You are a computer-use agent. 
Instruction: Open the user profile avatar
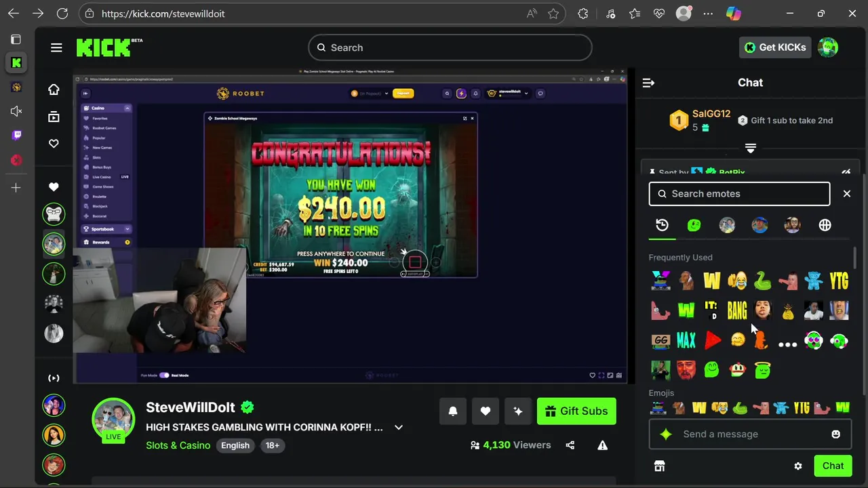coord(828,47)
